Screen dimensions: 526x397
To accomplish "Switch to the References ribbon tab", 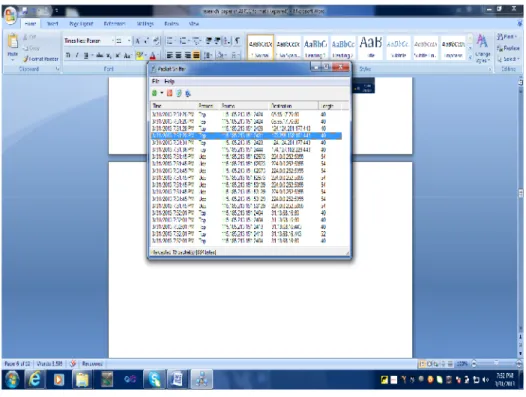I will 114,24.
